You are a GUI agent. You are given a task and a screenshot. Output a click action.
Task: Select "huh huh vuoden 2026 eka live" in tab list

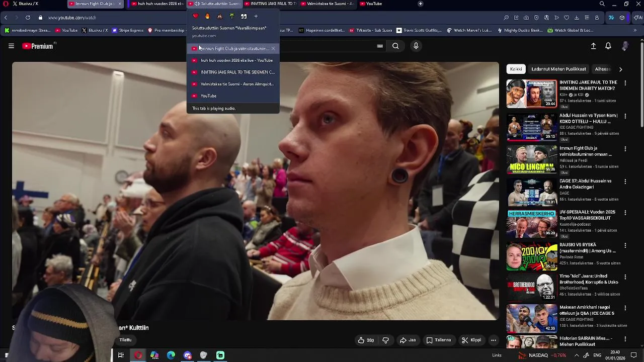[x=233, y=60]
